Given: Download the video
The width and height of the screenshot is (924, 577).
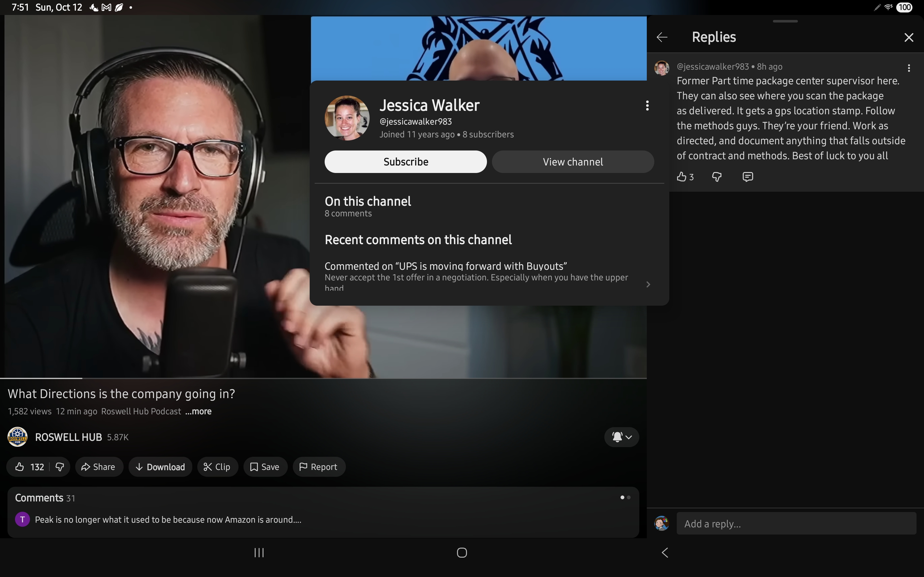Looking at the screenshot, I should pyautogui.click(x=160, y=467).
